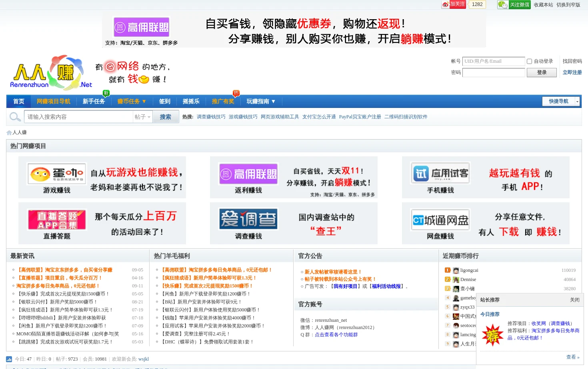Click new member wsjkl link
Screen dimensions: 588x369
coord(144,359)
